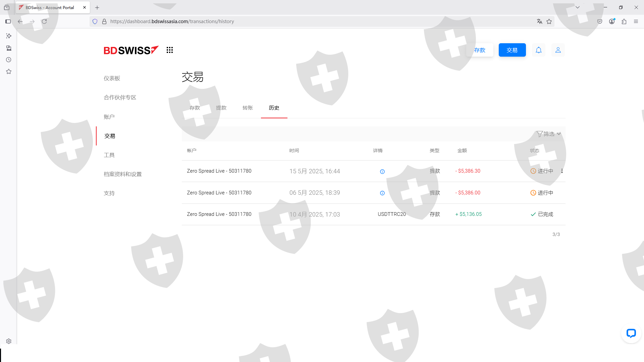The width and height of the screenshot is (644, 362).
Task: Open the live chat bubble
Action: pyautogui.click(x=631, y=333)
